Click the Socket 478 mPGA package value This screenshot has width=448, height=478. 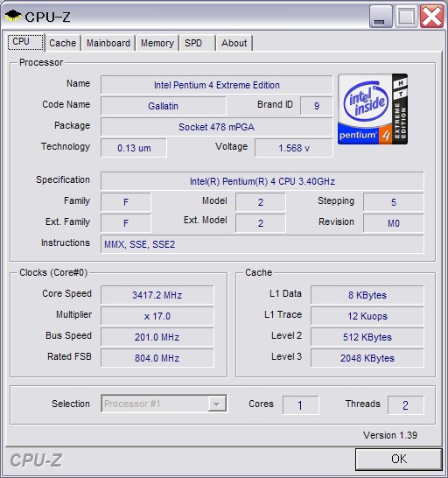pyautogui.click(x=217, y=127)
